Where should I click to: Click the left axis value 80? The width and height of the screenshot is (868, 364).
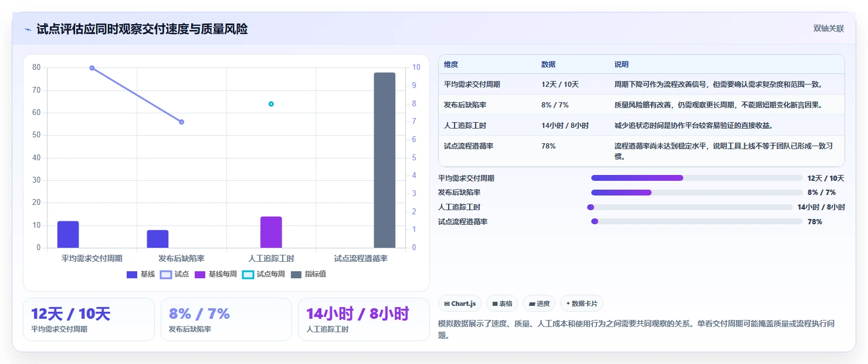click(36, 68)
